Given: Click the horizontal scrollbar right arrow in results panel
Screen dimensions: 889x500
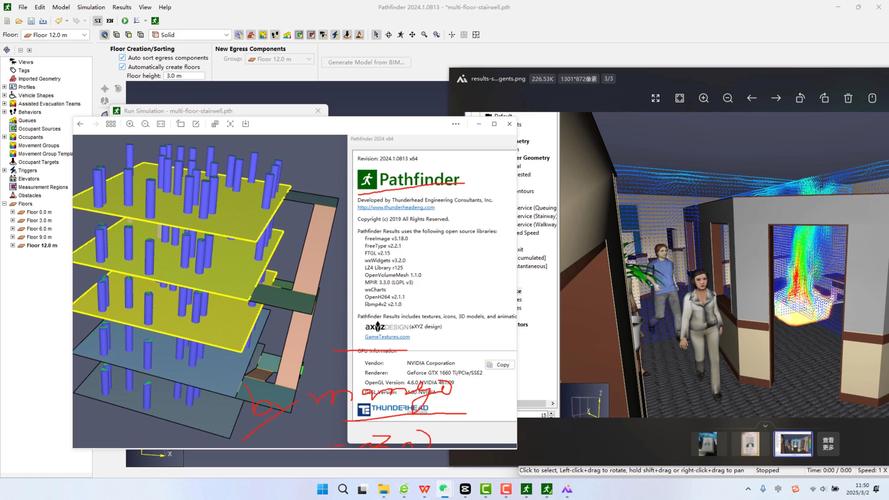Looking at the screenshot, I should tap(553, 404).
